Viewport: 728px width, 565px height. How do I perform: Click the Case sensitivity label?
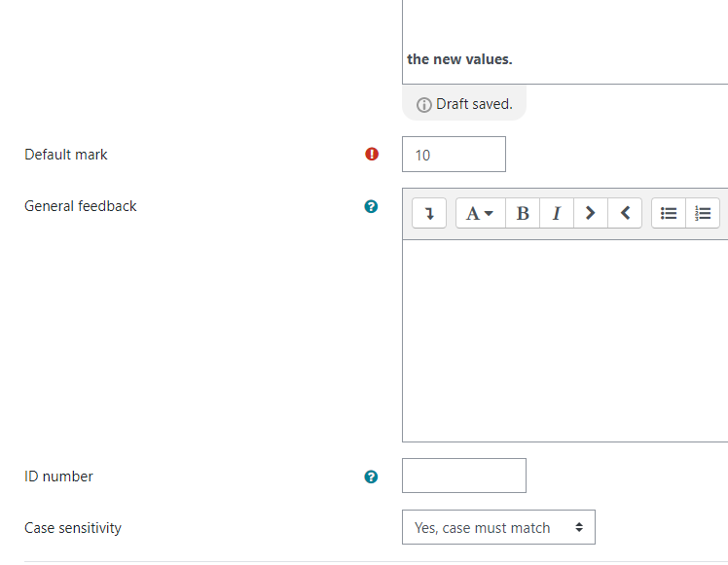tap(73, 528)
